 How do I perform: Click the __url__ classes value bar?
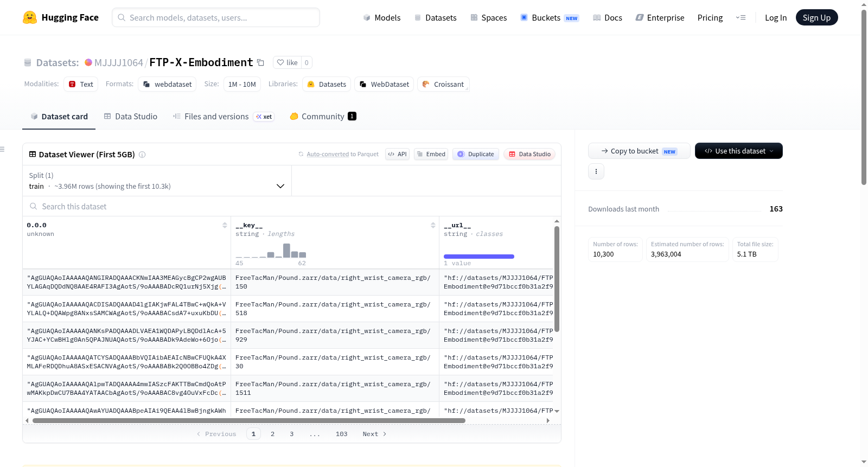point(479,257)
